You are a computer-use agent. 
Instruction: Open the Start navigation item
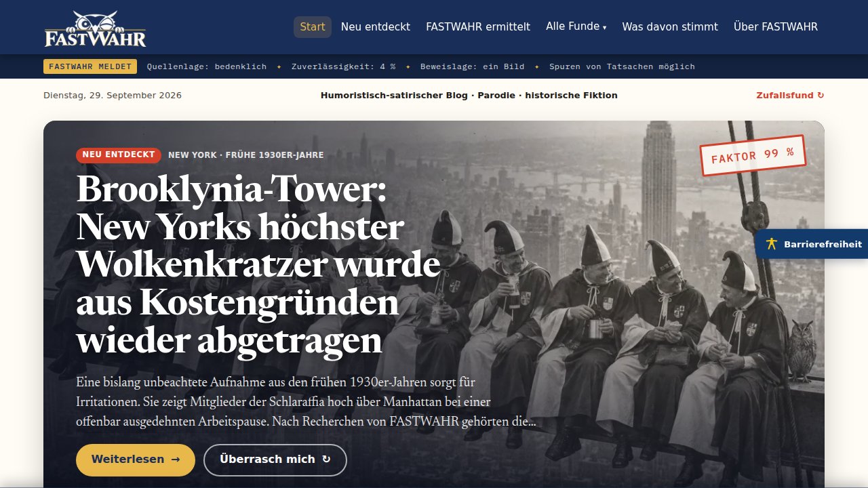pos(313,27)
